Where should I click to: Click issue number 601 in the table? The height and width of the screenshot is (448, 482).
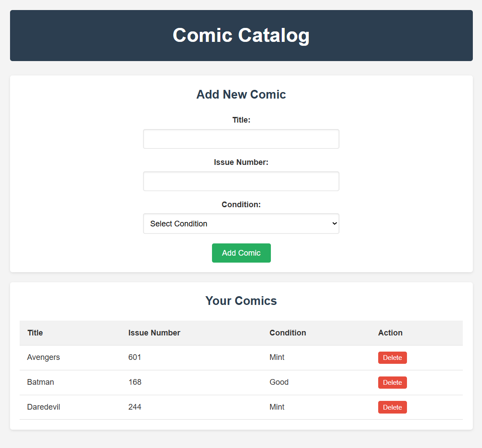point(135,357)
